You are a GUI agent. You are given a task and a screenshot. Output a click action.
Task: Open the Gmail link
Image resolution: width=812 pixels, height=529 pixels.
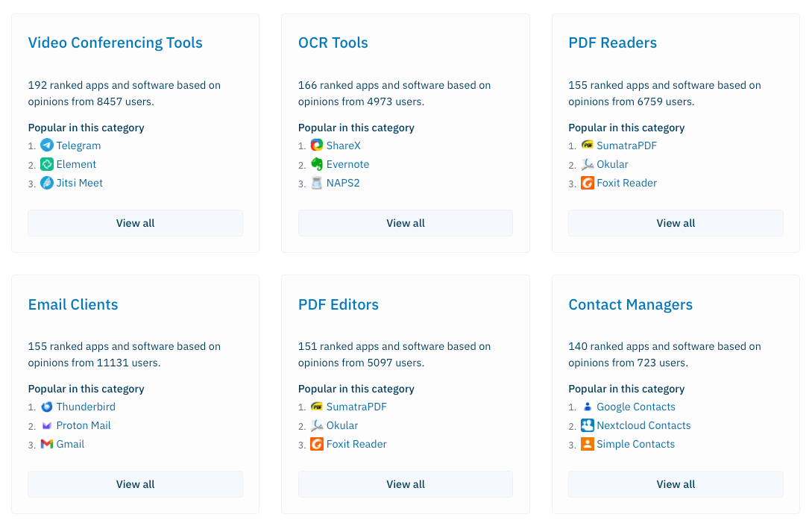click(x=70, y=444)
